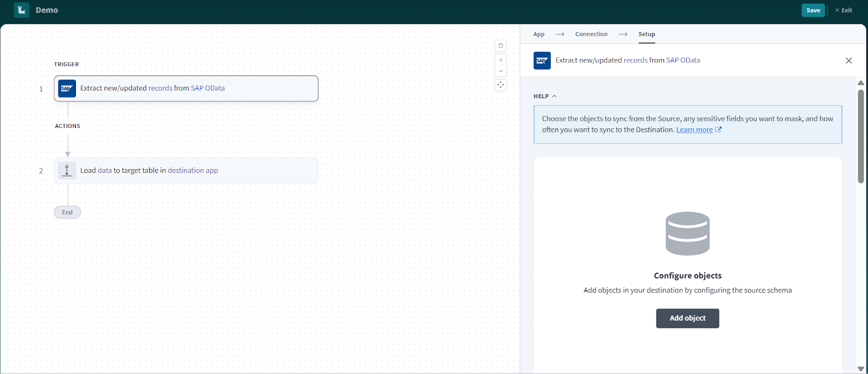
Task: Click the load data action step icon
Action: pos(67,170)
